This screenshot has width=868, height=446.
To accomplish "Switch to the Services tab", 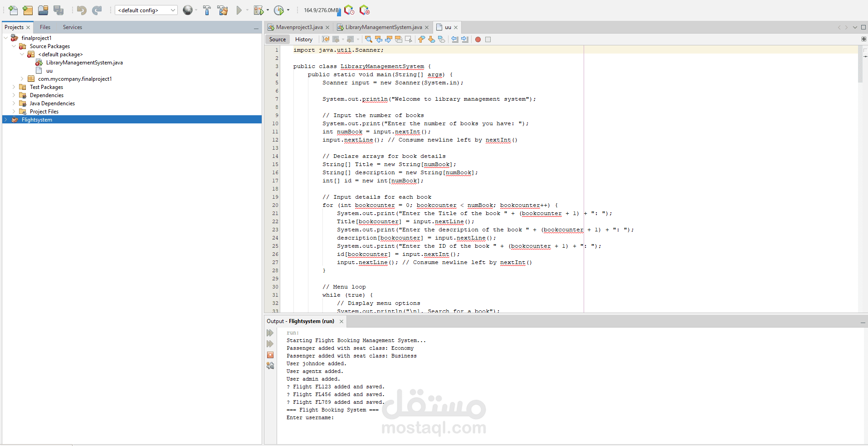I will (73, 27).
